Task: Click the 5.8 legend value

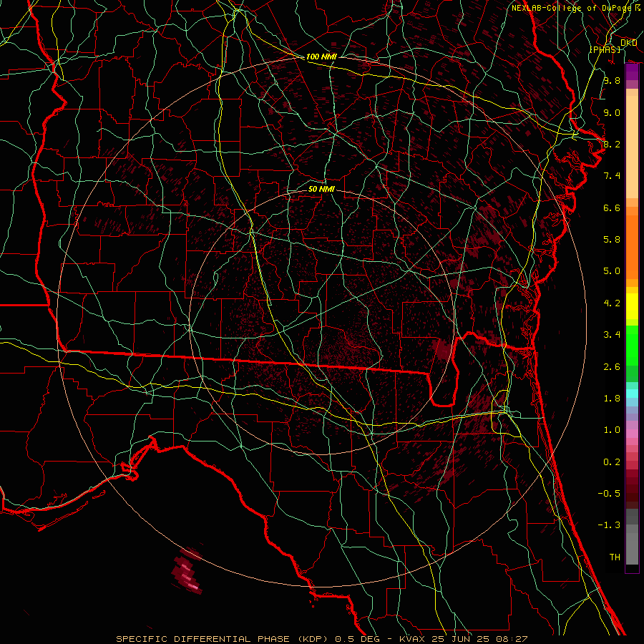Action: tap(612, 240)
